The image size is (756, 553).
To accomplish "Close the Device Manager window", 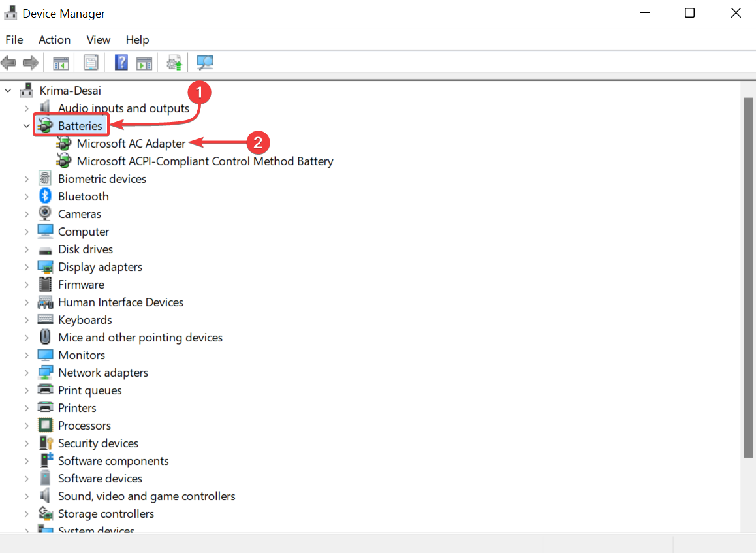I will tap(736, 13).
